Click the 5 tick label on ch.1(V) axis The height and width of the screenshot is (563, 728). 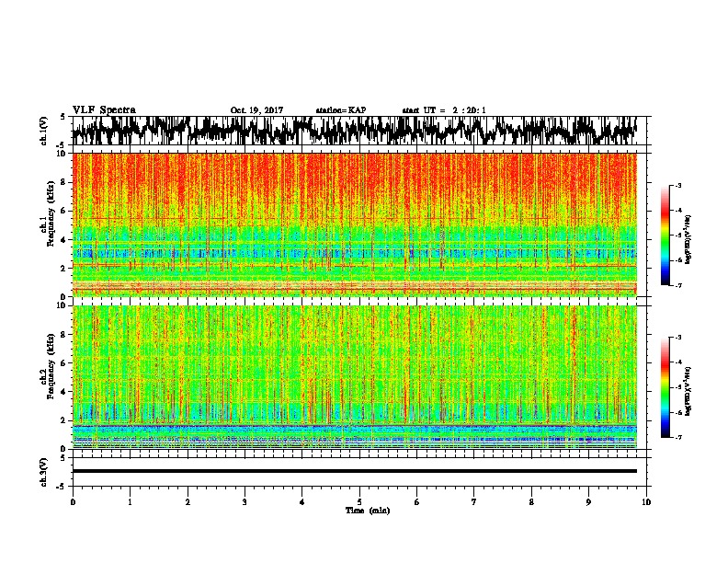63,117
